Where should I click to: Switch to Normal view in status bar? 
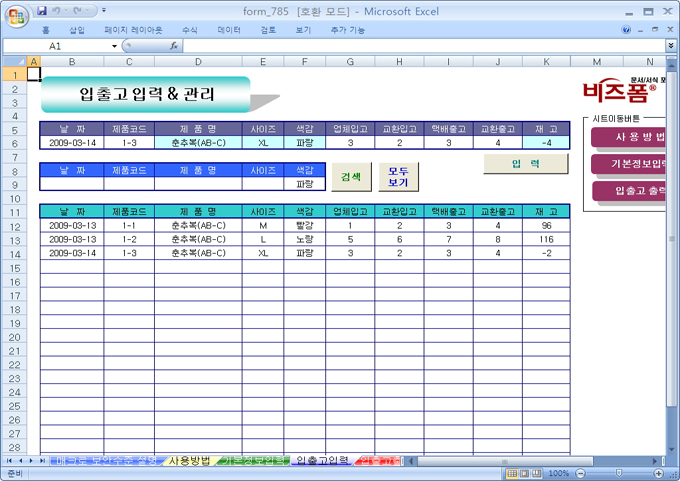point(511,473)
